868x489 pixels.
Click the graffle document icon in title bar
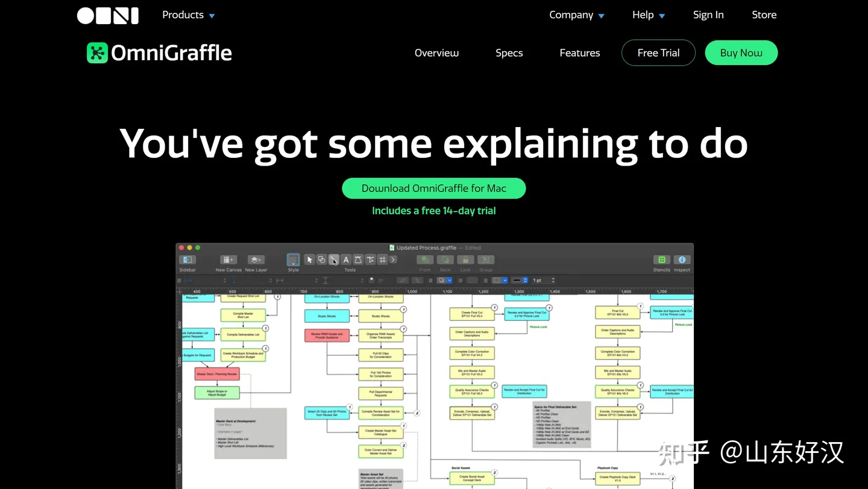(392, 248)
